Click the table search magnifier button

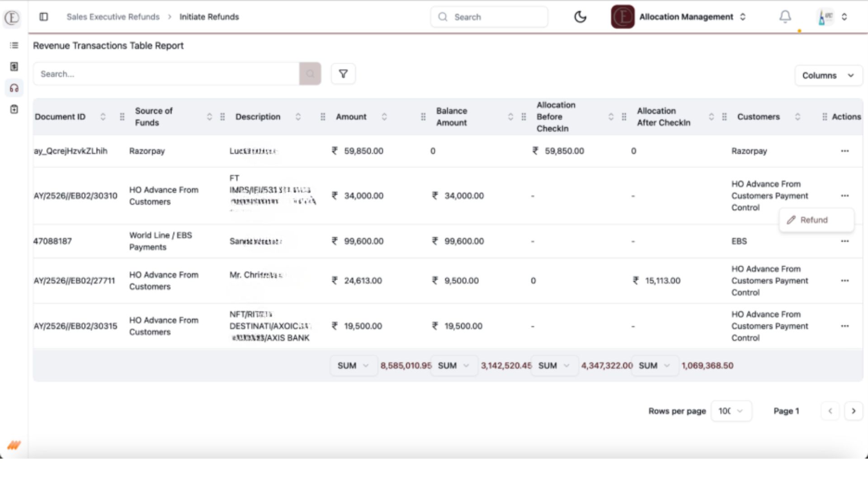pyautogui.click(x=310, y=74)
